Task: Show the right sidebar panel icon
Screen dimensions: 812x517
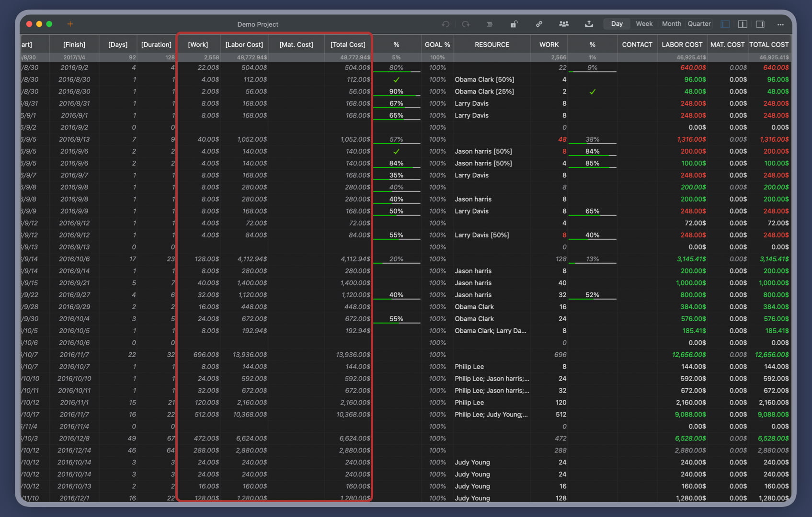Action: pos(760,24)
